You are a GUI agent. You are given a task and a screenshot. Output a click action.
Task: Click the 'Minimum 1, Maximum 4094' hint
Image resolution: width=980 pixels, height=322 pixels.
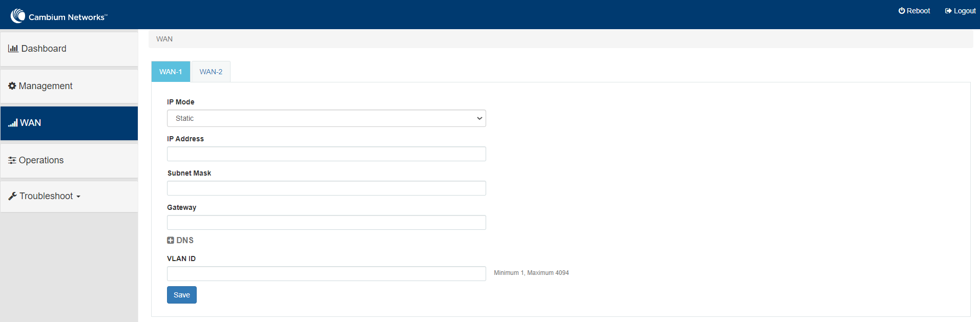click(531, 273)
